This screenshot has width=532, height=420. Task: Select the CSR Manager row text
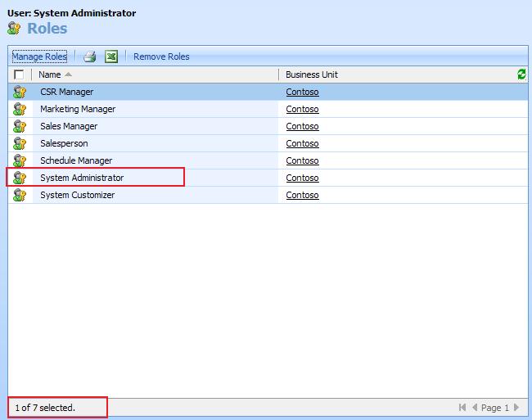[67, 92]
